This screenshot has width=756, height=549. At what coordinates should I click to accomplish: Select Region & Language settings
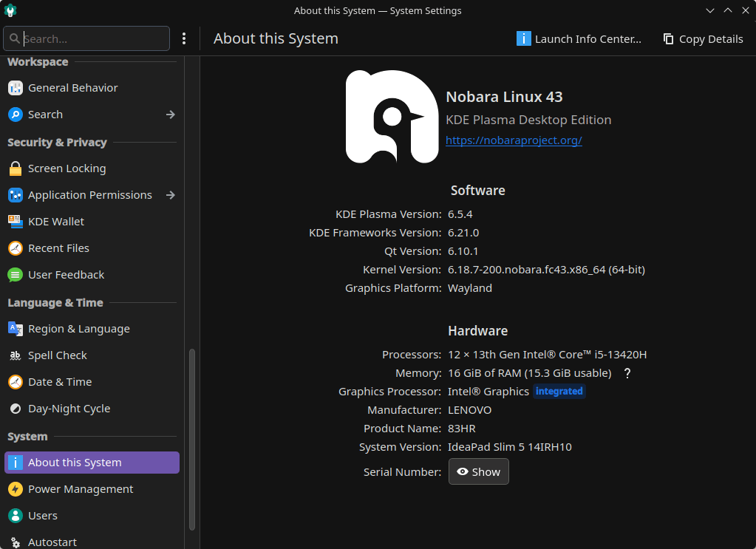78,329
